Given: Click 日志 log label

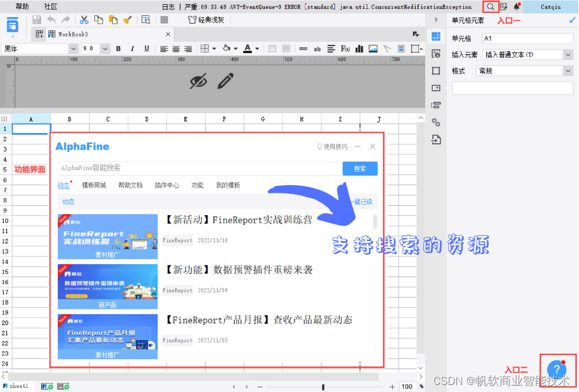Looking at the screenshot, I should coord(169,6).
